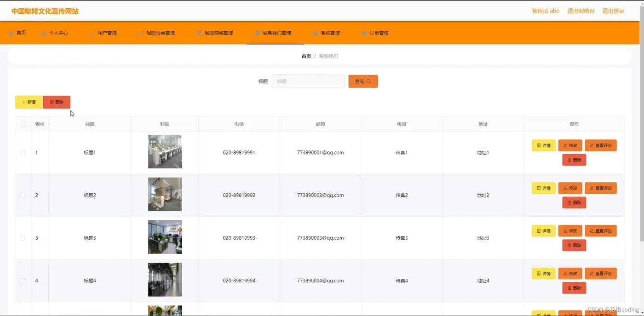Click the red 删除 button in row 标题4
Viewport: 644px width, 316px height.
(574, 288)
